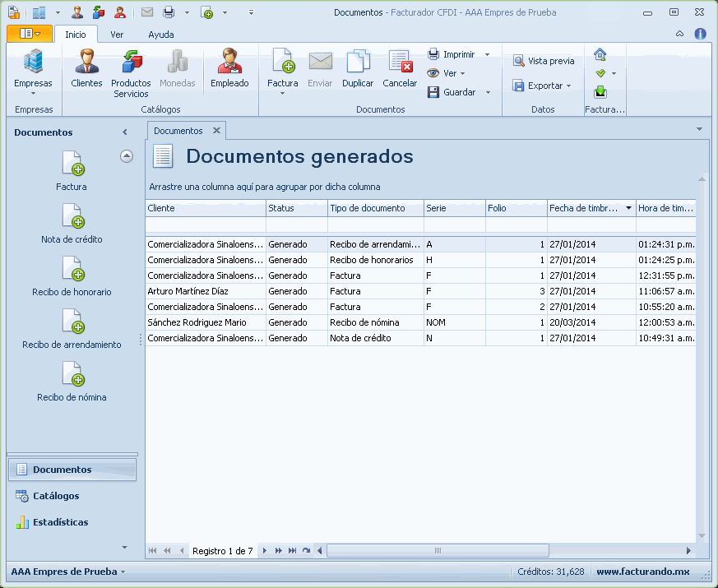Switch to the Ver ribbon tab

(118, 35)
